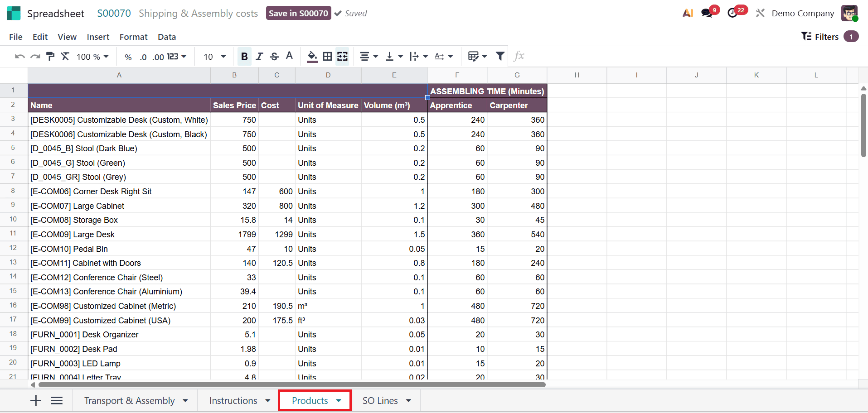868x413 pixels.
Task: Open the filter icon in the toolbar
Action: (499, 56)
